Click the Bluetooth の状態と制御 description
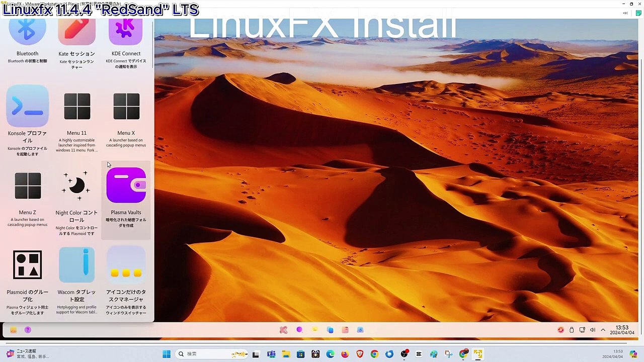The image size is (644, 362). tap(27, 61)
